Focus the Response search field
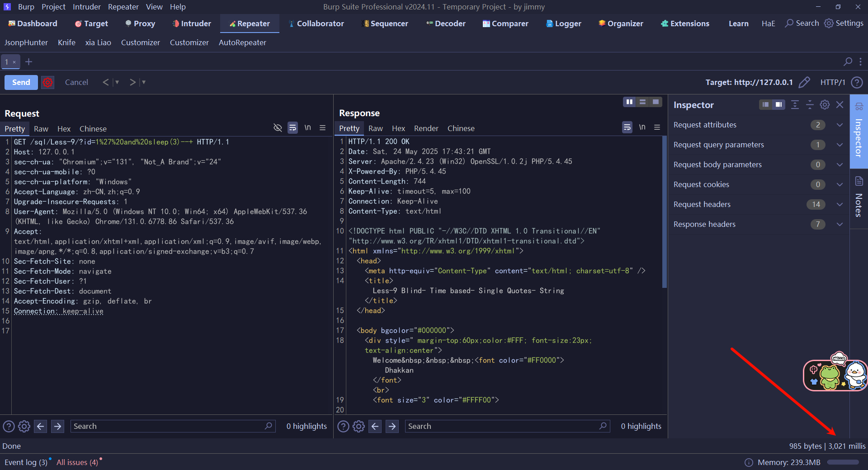Viewport: 868px width, 470px height. tap(507, 426)
